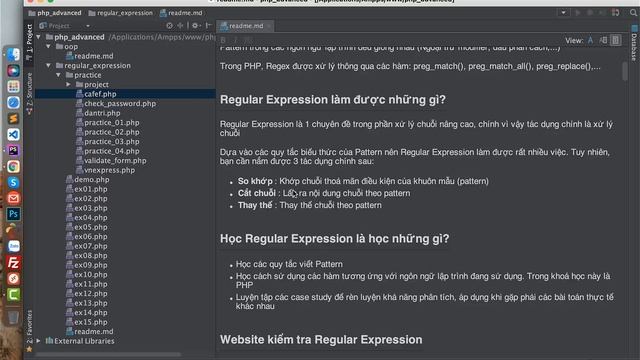This screenshot has width=640, height=360.
Task: Select practice_01.php file
Action: [x=112, y=122]
